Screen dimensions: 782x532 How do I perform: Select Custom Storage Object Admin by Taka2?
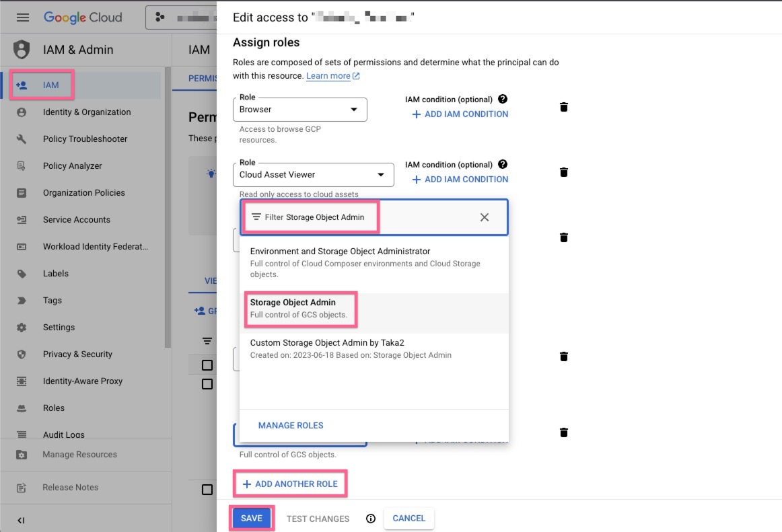click(x=374, y=349)
